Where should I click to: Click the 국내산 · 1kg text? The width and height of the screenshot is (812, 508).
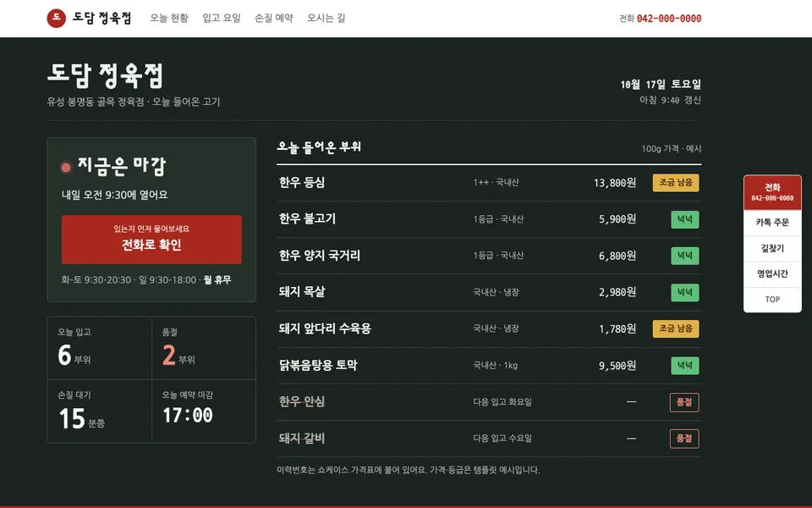(x=495, y=366)
